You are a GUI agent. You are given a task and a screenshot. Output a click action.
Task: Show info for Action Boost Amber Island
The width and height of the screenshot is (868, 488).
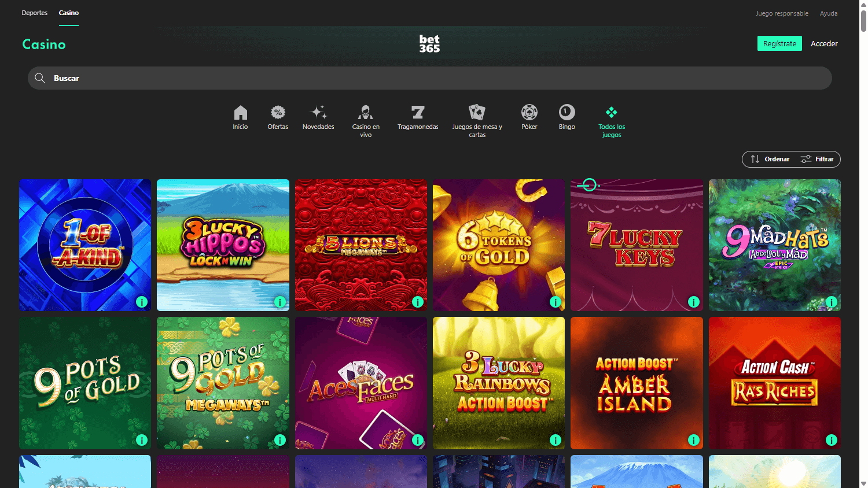[693, 440]
